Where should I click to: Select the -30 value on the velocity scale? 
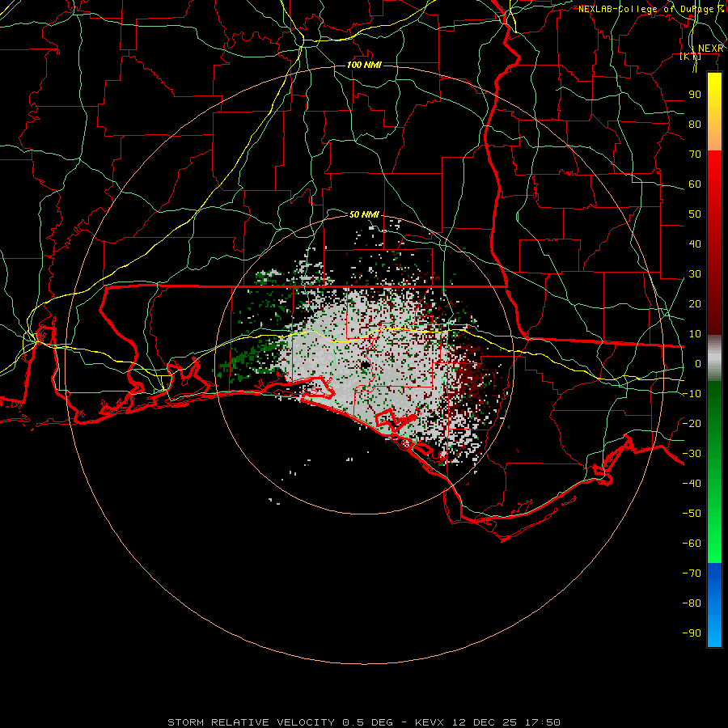(692, 454)
